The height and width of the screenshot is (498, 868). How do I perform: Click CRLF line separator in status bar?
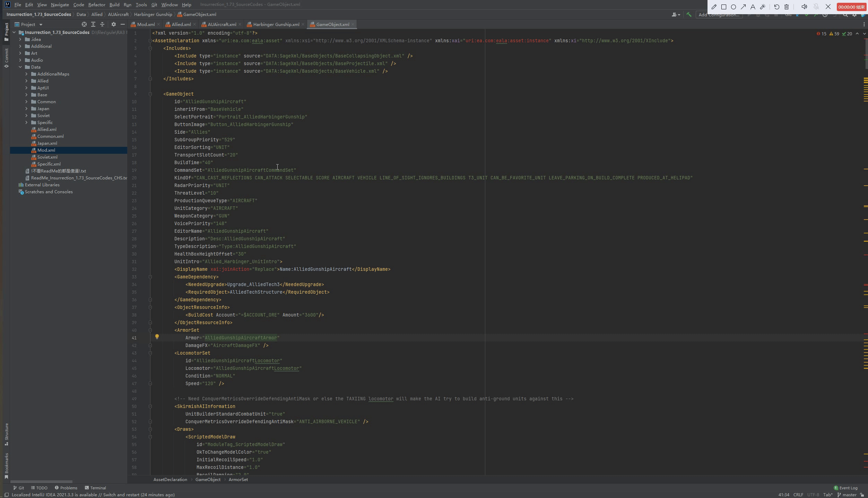click(798, 495)
